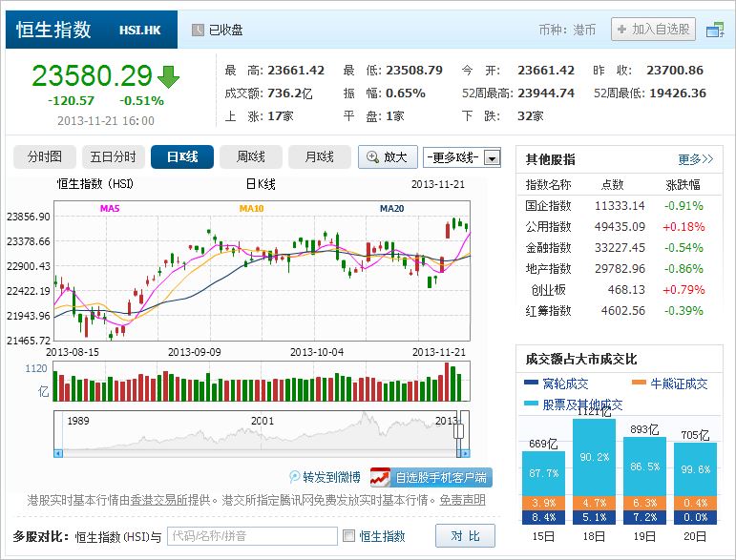Click the popup window icon at top right

click(715, 30)
